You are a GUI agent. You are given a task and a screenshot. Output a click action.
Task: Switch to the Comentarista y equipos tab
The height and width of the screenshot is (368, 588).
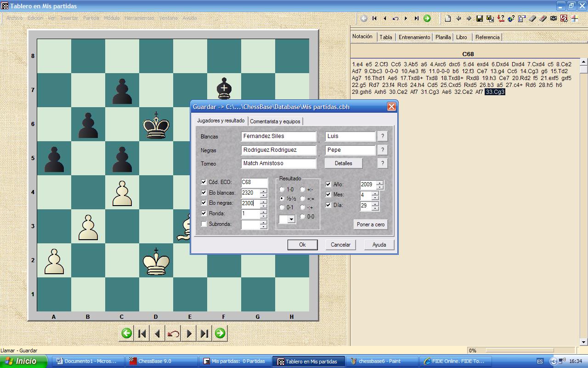(276, 121)
